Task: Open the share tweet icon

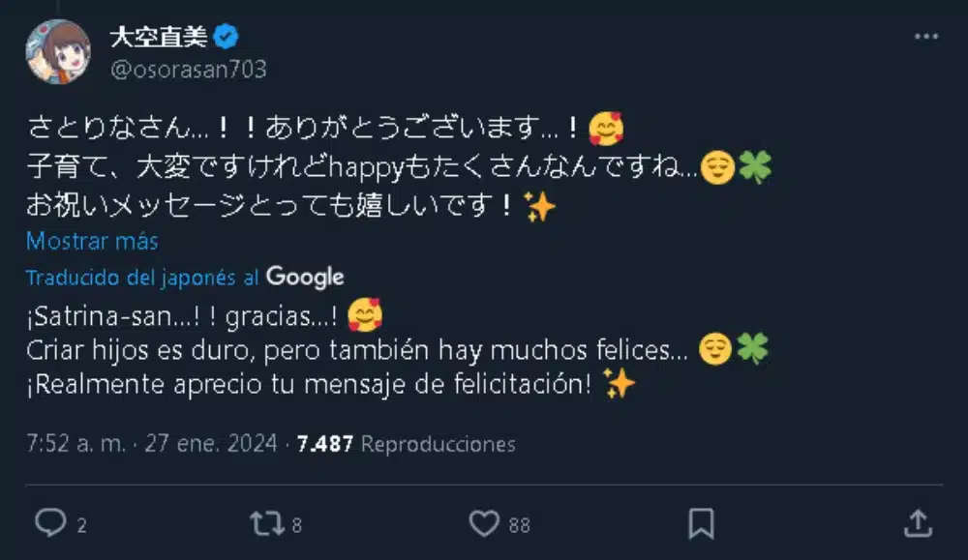Action: pyautogui.click(x=917, y=523)
